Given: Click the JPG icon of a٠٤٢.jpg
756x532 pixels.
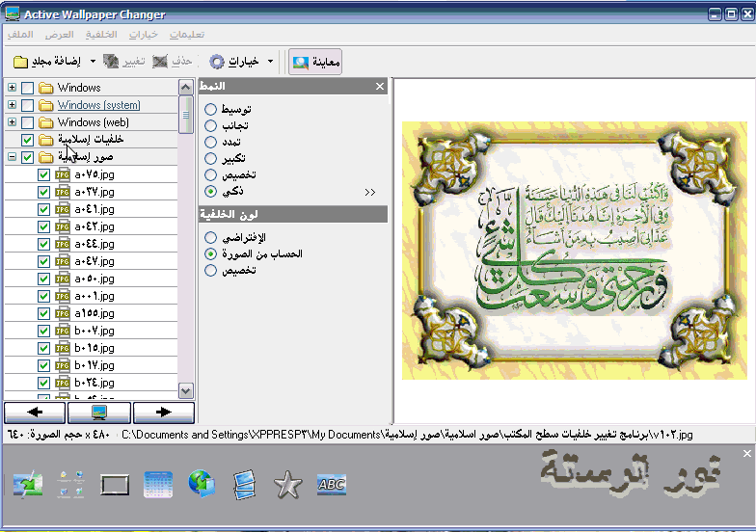Looking at the screenshot, I should [x=62, y=226].
